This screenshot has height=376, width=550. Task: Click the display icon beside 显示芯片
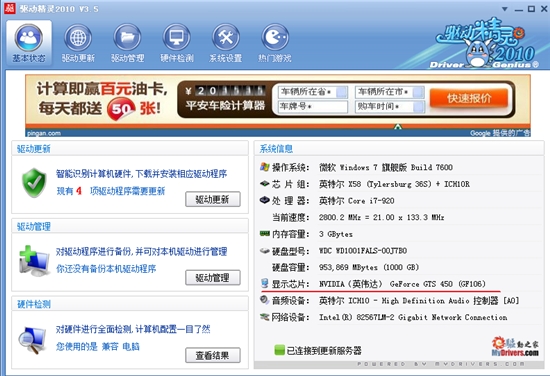264,283
